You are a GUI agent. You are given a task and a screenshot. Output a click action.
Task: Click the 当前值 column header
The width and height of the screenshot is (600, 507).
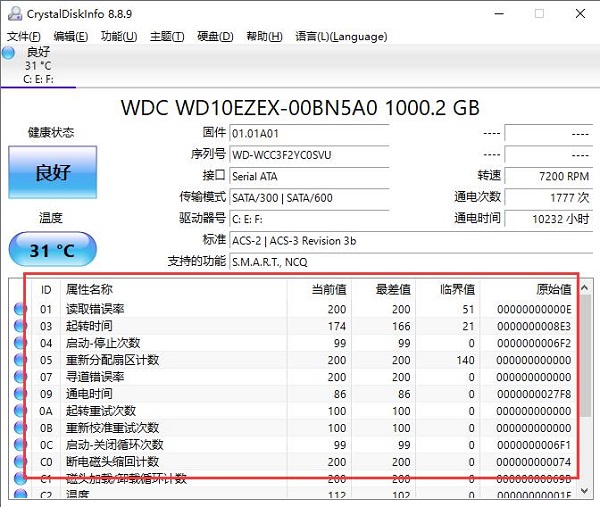(x=319, y=290)
